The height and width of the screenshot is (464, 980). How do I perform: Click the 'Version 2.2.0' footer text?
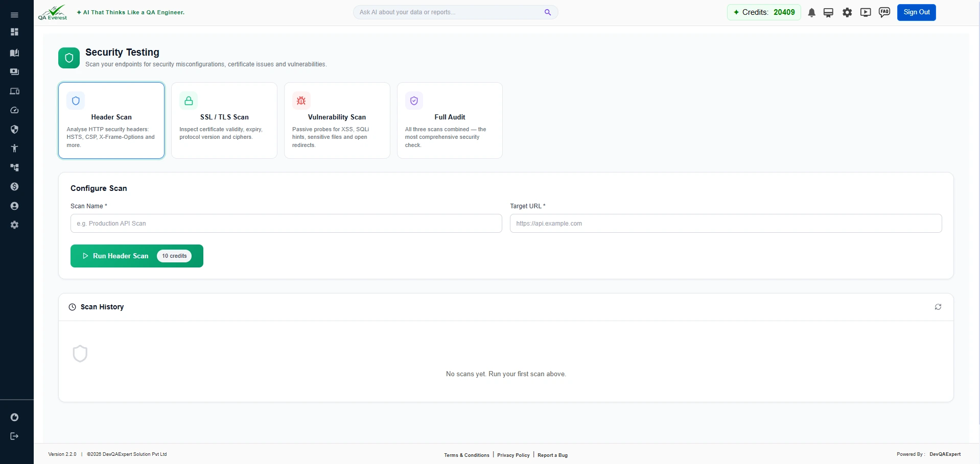pos(62,454)
